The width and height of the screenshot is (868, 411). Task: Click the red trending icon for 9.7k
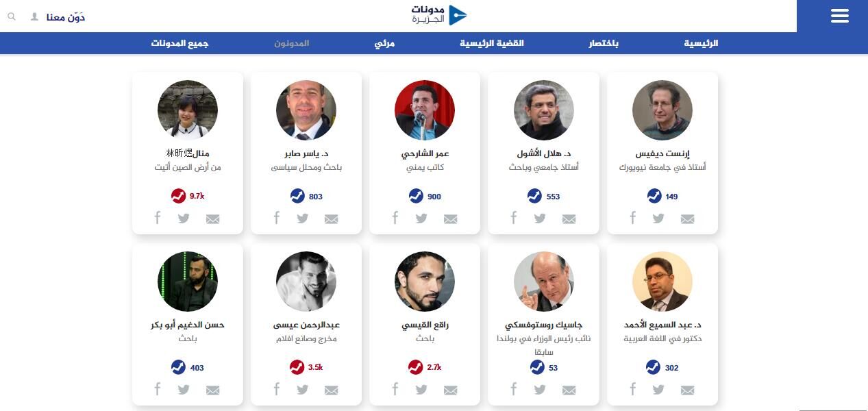pyautogui.click(x=178, y=197)
